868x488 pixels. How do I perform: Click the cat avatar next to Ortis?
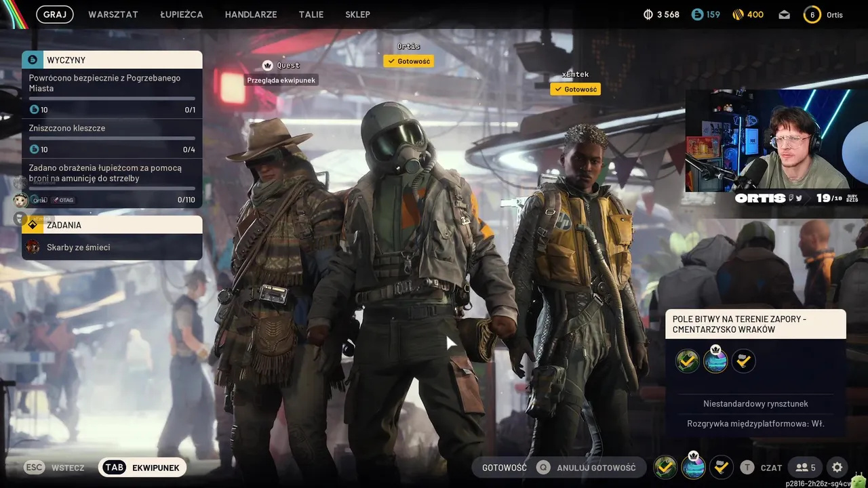coord(20,200)
